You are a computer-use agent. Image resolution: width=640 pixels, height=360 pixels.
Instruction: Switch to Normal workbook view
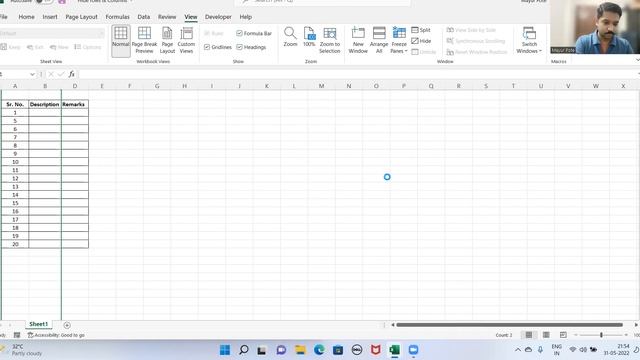coord(121,40)
